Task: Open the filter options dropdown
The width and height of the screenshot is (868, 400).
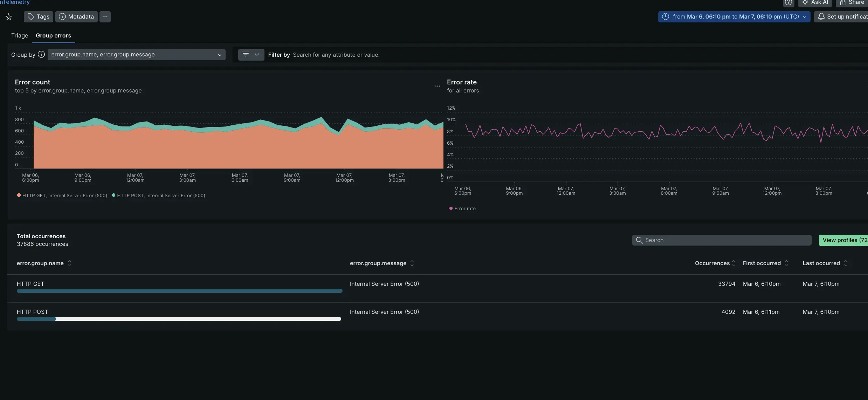Action: tap(251, 55)
